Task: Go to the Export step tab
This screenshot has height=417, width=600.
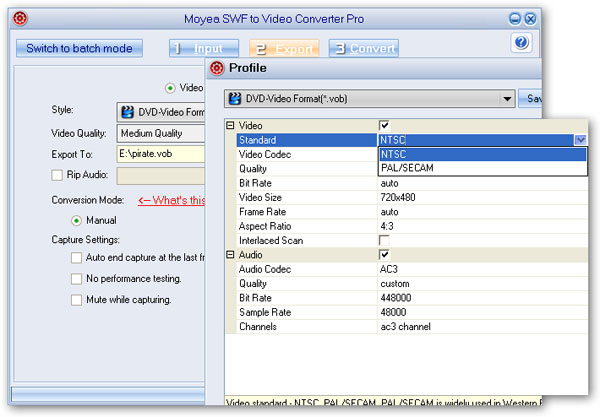Action: click(x=284, y=48)
